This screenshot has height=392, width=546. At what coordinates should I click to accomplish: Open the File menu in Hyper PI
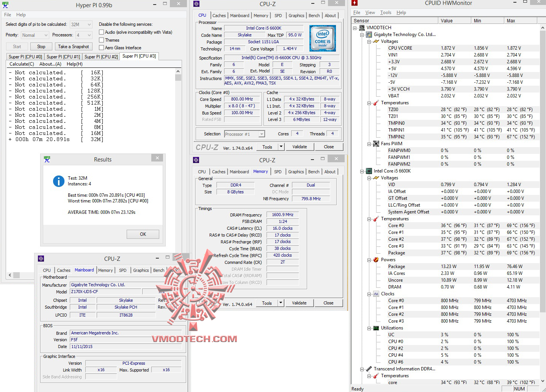tap(8, 15)
